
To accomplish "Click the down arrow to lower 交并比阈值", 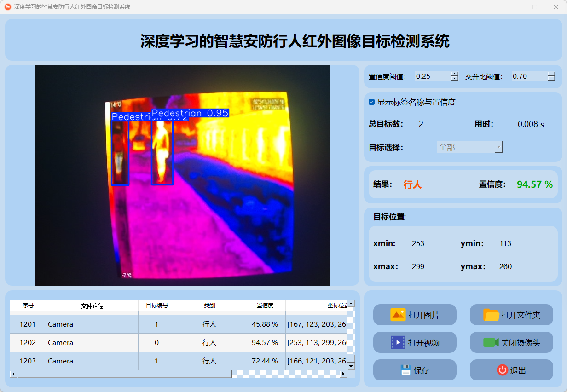I will 551,79.
